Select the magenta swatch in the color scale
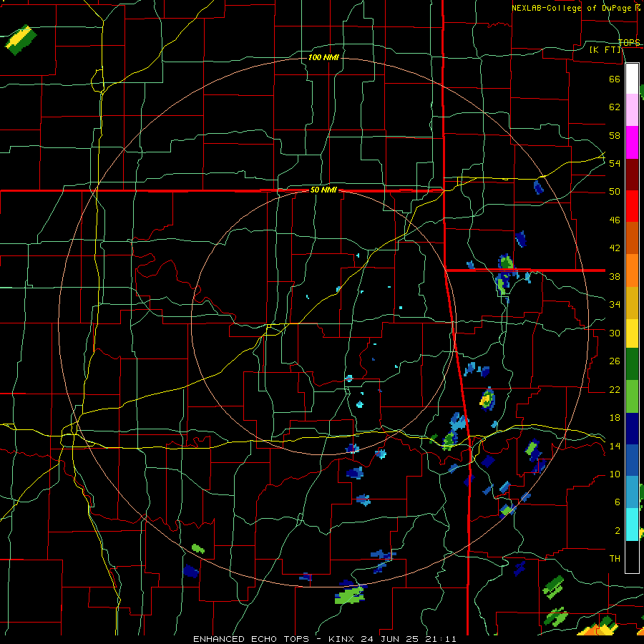The width and height of the screenshot is (644, 644). 632,142
